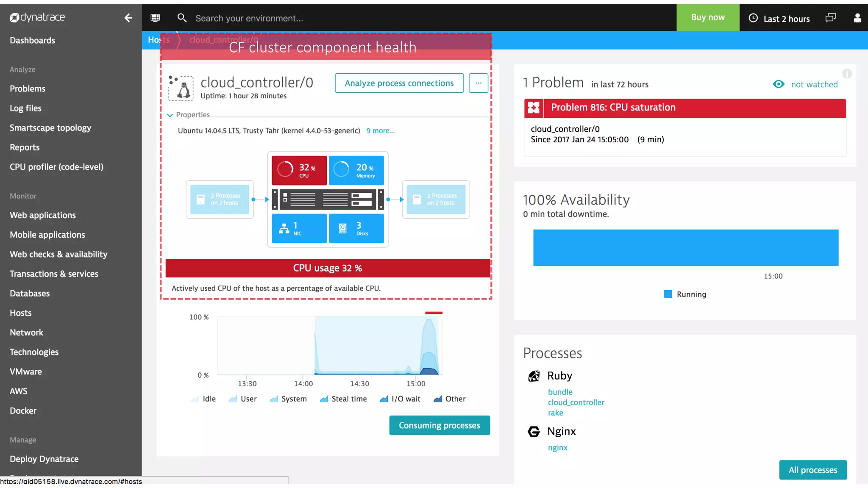
Task: Open Docker in the sidebar
Action: point(23,411)
